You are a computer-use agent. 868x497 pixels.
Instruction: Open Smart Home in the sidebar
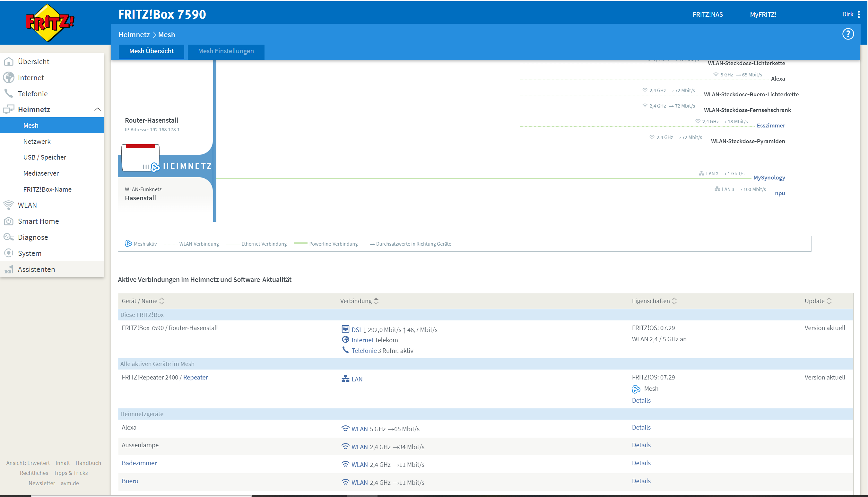click(38, 221)
